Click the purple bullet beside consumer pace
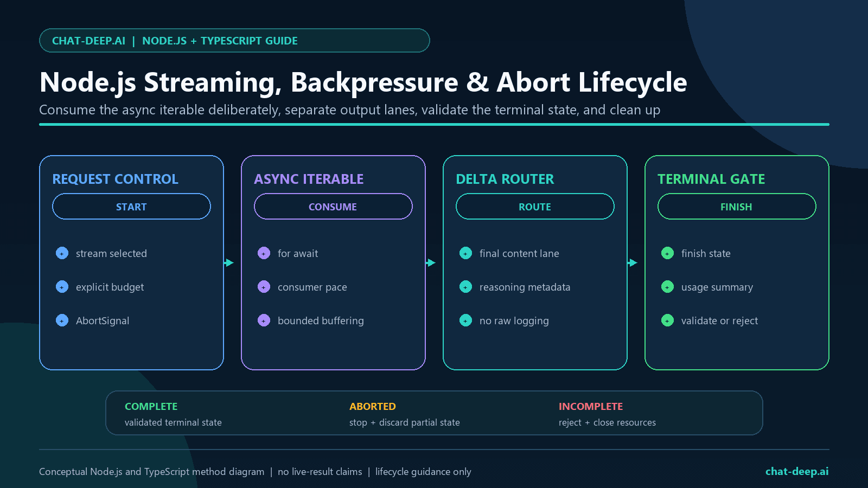This screenshot has width=868, height=488. click(x=264, y=287)
